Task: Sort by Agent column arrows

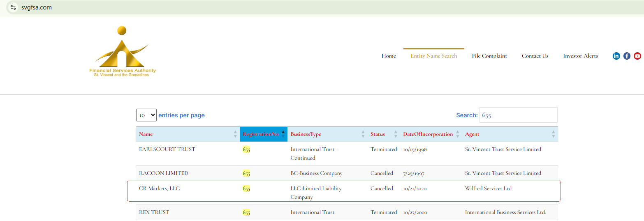Action: pos(553,134)
